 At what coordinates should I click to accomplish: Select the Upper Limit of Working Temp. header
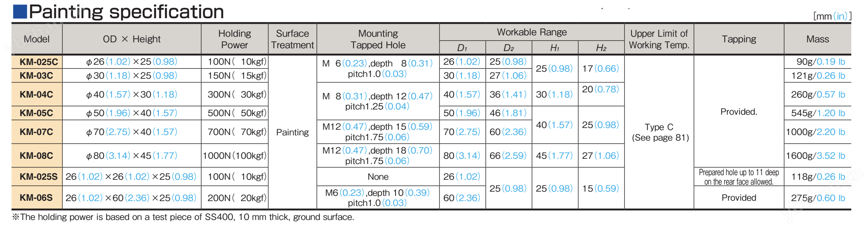point(659,39)
